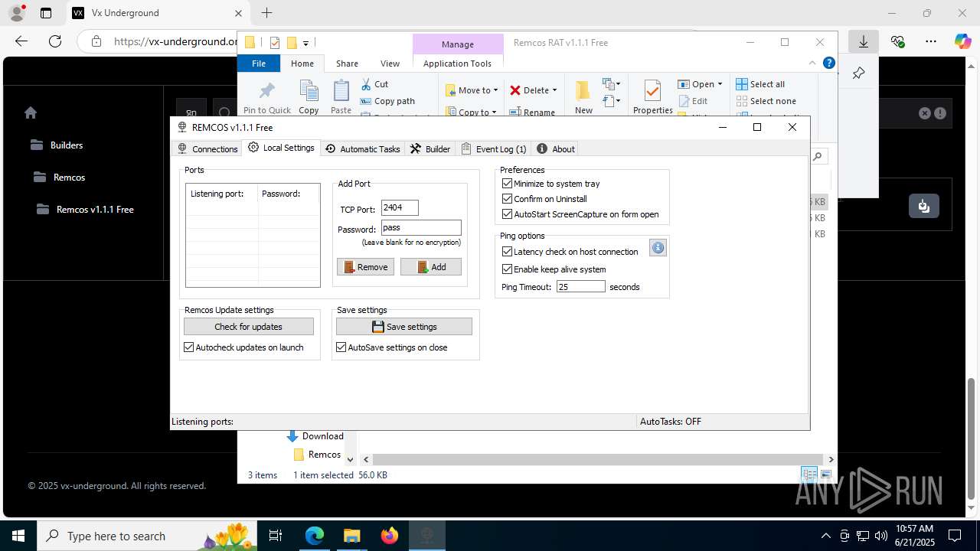
Task: Expand the Easy access dropdown icon
Action: tap(611, 101)
